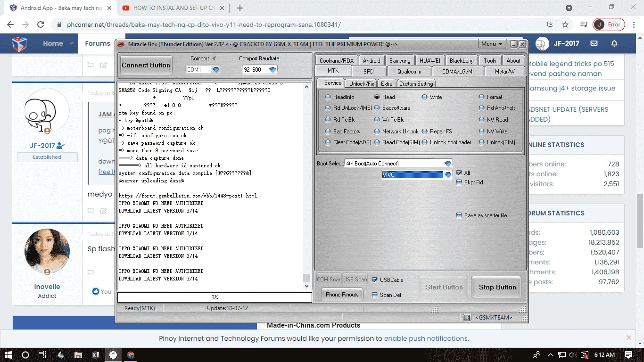Open File Explorer from the taskbar
644x362 pixels.
point(78,355)
